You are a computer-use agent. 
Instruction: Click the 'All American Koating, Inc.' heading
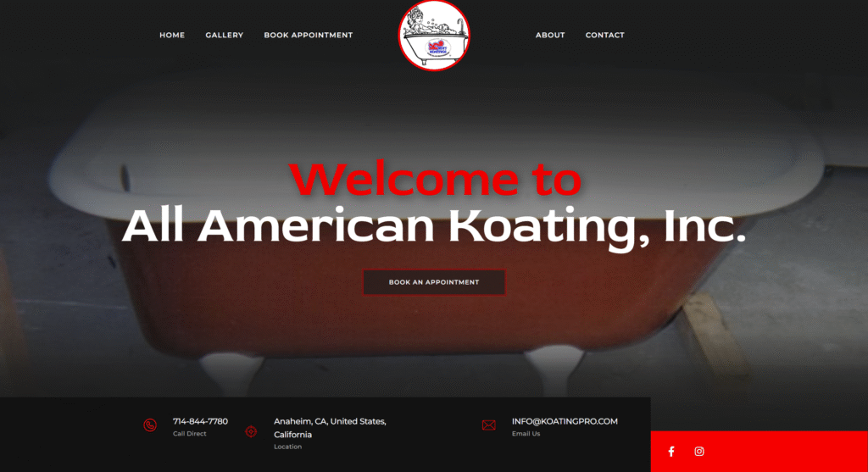434,225
